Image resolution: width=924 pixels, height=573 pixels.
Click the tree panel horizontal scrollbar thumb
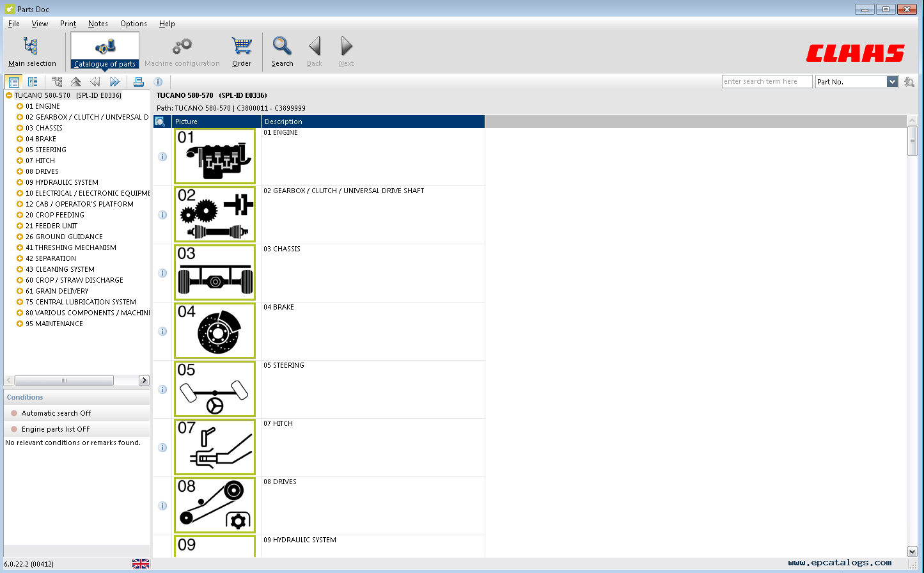click(x=64, y=381)
